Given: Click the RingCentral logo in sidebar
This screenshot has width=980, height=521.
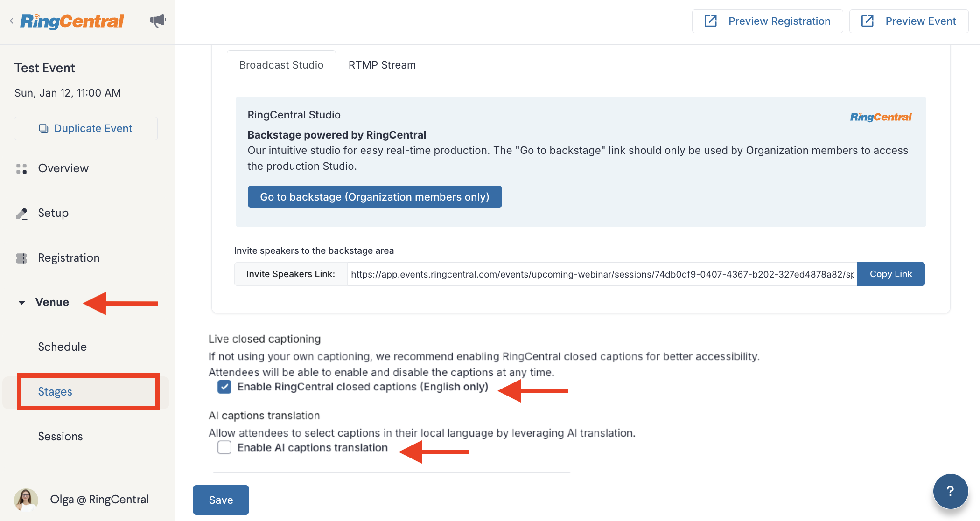Looking at the screenshot, I should click(72, 21).
